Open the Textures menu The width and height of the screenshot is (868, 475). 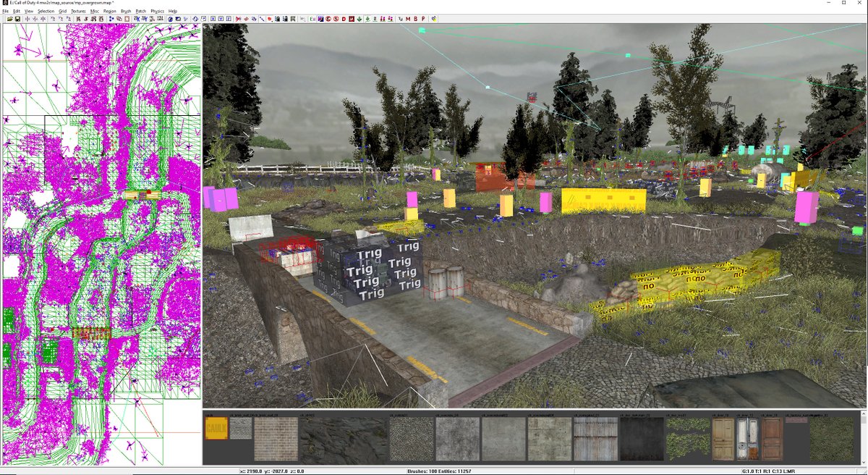point(78,12)
